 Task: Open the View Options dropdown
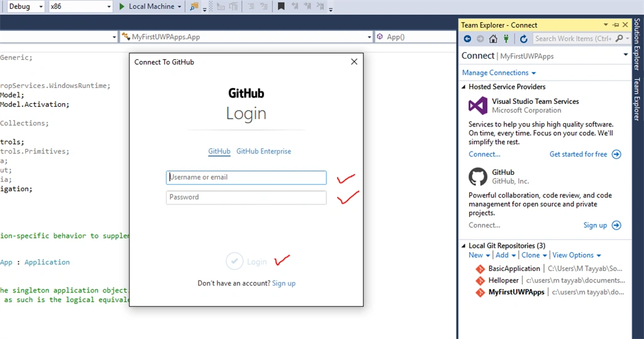[x=577, y=255]
